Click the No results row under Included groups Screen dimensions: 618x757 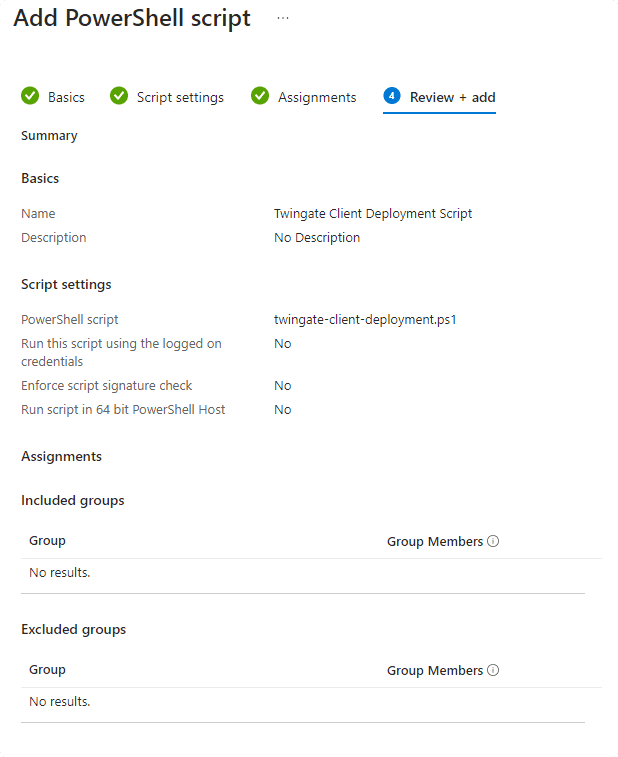(x=60, y=573)
